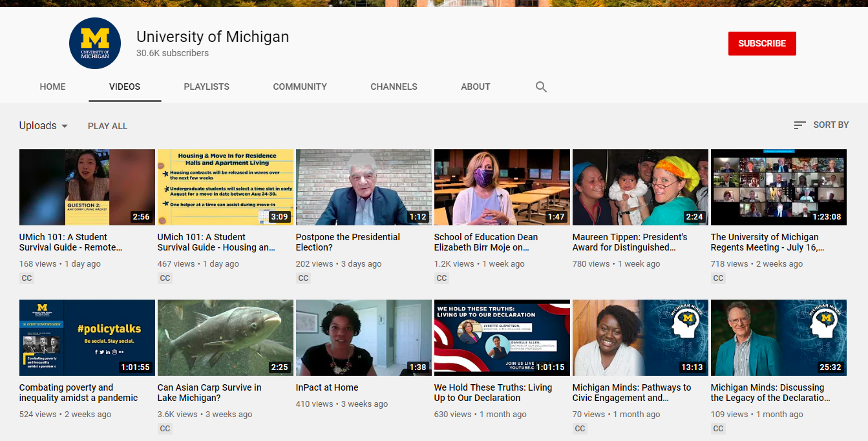Play the Asian carp fish thumbnail

[226, 338]
